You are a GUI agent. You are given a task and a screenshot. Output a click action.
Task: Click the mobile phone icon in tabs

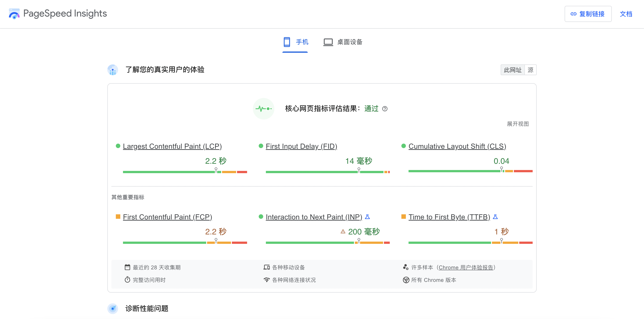point(287,42)
